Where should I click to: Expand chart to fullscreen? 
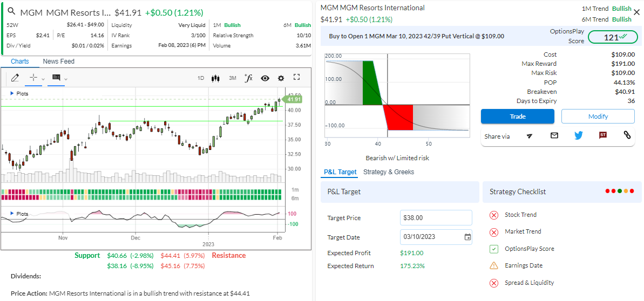[297, 77]
